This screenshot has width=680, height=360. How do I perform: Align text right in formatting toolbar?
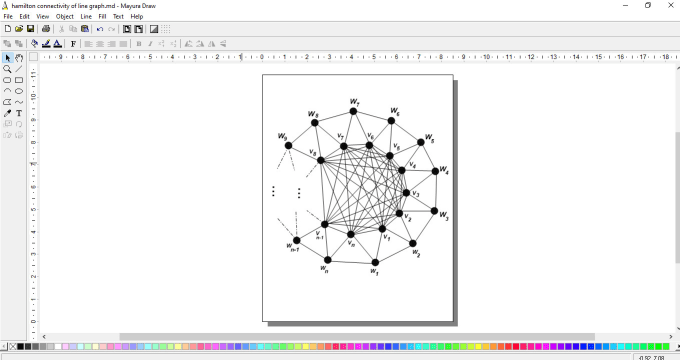pyautogui.click(x=111, y=43)
